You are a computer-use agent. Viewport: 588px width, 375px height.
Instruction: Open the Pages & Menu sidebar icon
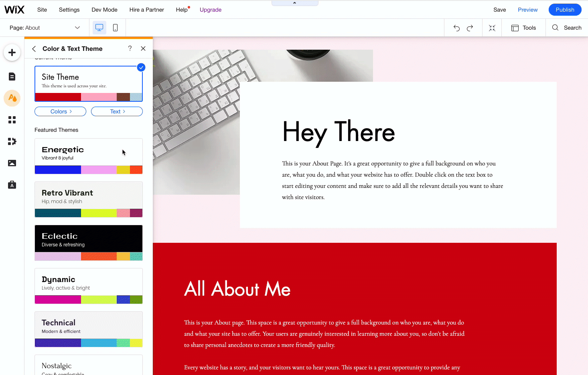[12, 77]
